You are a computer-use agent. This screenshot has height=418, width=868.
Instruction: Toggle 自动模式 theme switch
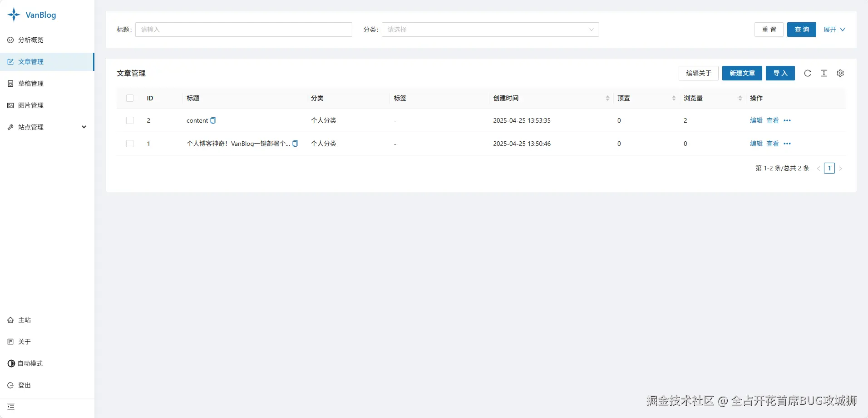click(25, 363)
